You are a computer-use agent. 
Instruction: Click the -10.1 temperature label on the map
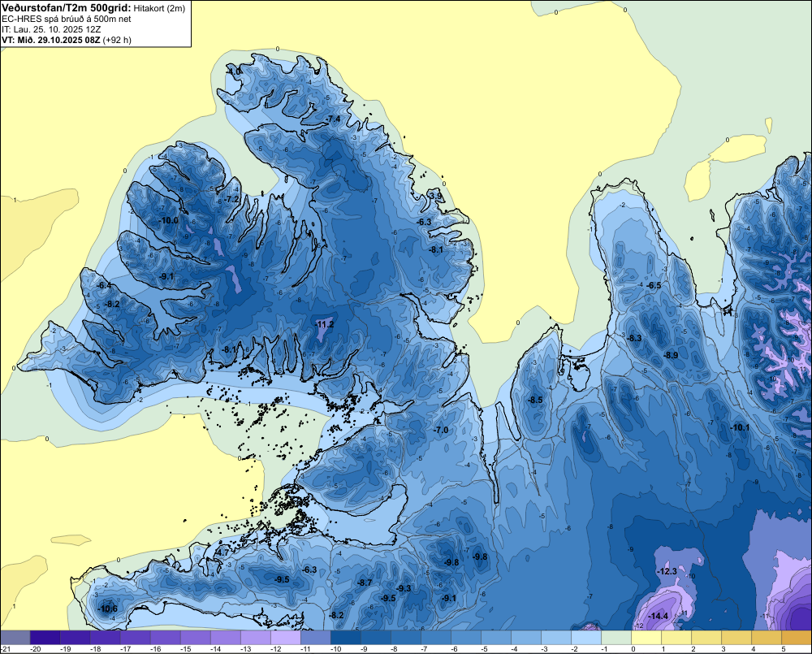(740, 427)
